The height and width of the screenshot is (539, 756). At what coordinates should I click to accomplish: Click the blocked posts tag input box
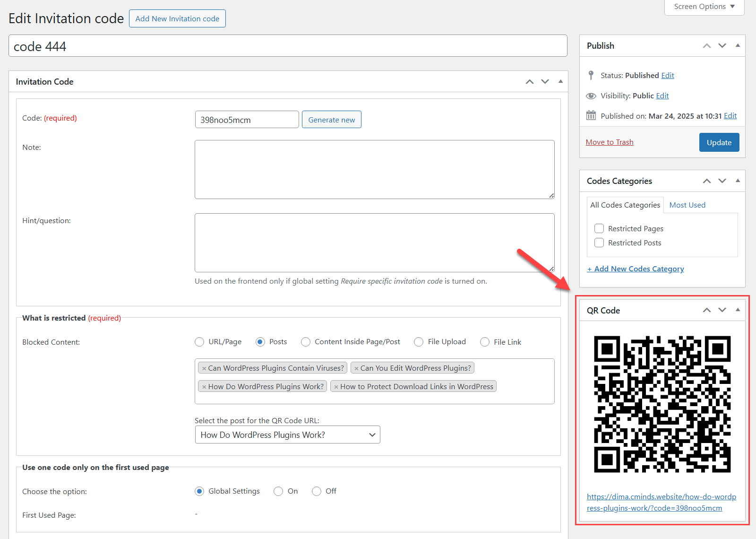coord(374,381)
